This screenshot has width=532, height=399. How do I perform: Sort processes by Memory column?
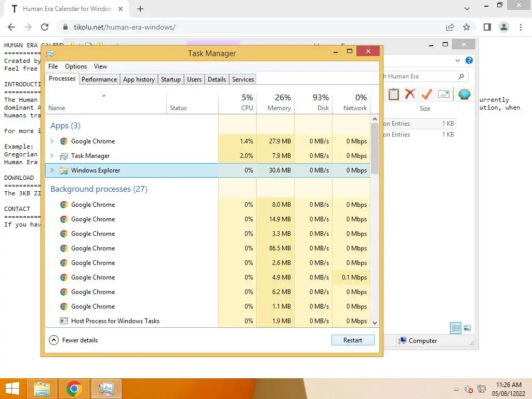coord(275,102)
